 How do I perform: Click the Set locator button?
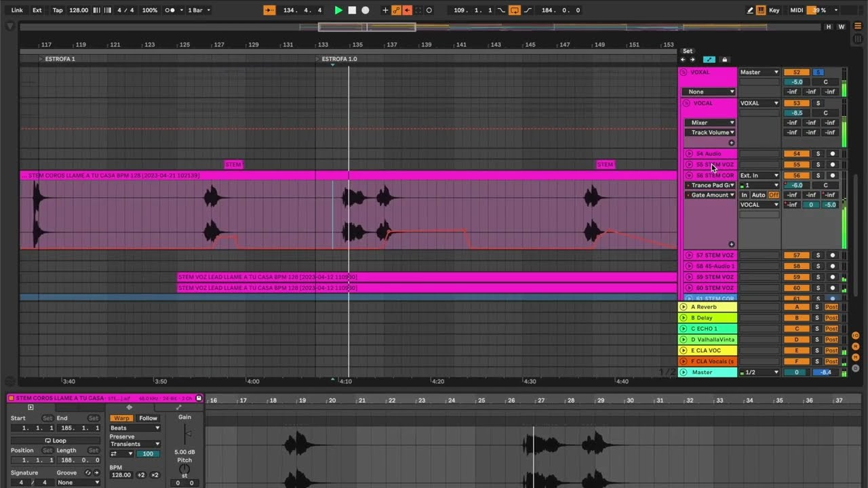(688, 51)
